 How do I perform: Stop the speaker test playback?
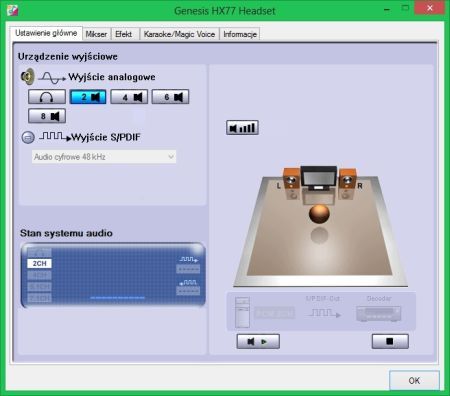pos(390,342)
